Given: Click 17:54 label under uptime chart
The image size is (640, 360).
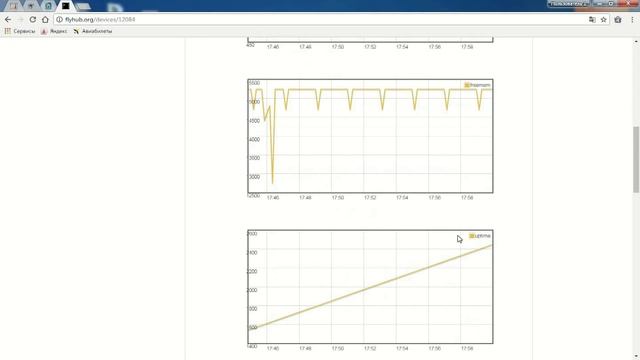Looking at the screenshot, I should pos(402,349).
